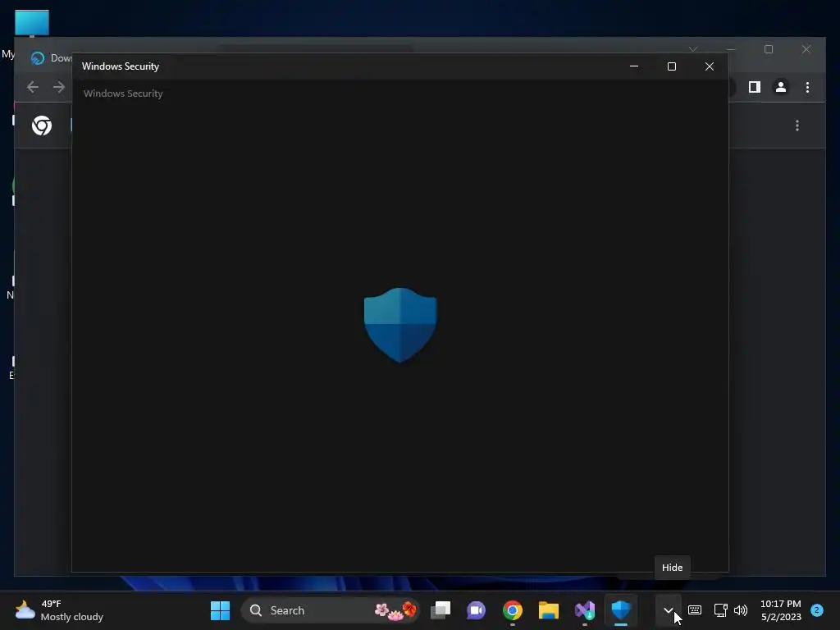The image size is (840, 630).
Task: Click the search highlights flower icon
Action: coord(395,610)
